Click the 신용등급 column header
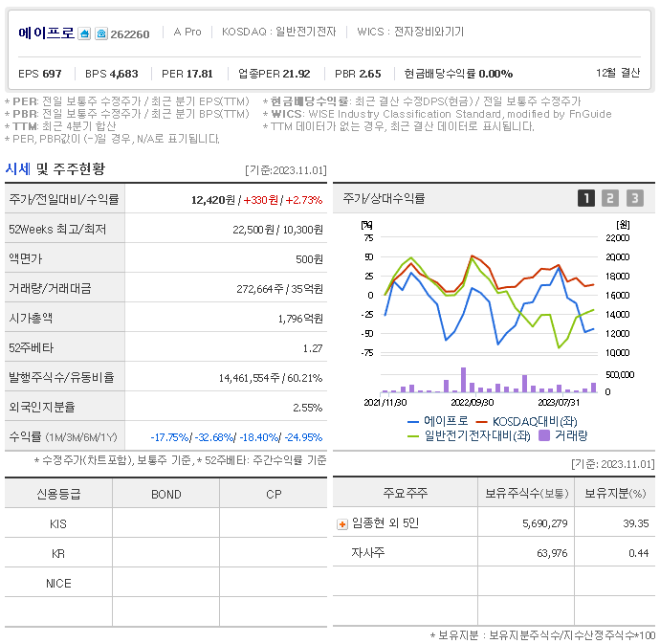660x644 pixels. pos(58,494)
